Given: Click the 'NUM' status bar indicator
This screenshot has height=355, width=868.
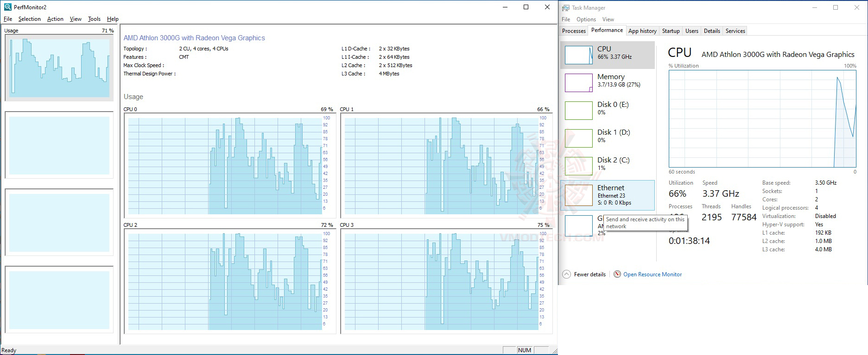Looking at the screenshot, I should click(525, 350).
